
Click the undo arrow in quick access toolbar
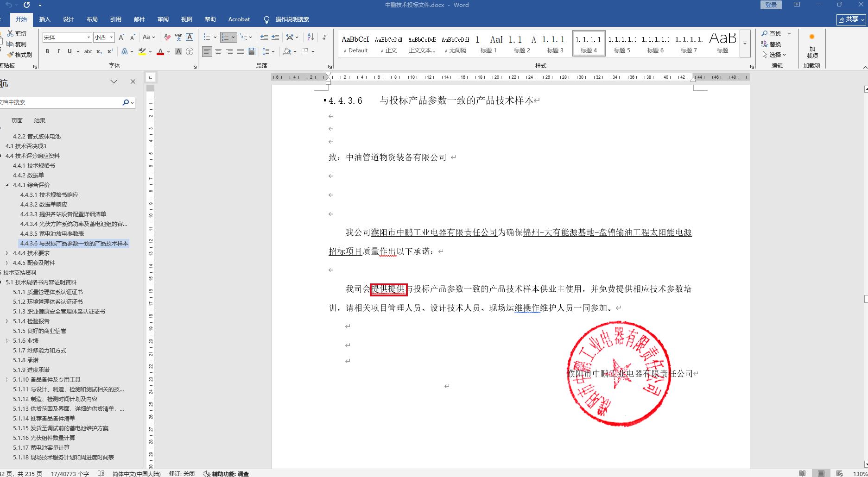coord(8,5)
